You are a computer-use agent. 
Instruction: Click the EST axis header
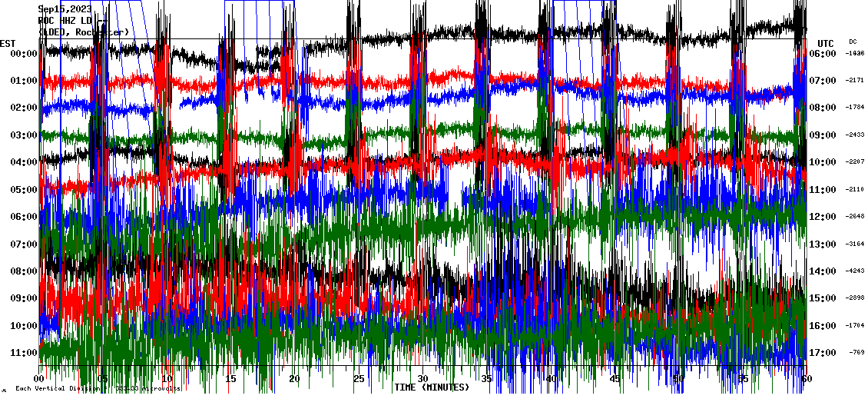8,42
